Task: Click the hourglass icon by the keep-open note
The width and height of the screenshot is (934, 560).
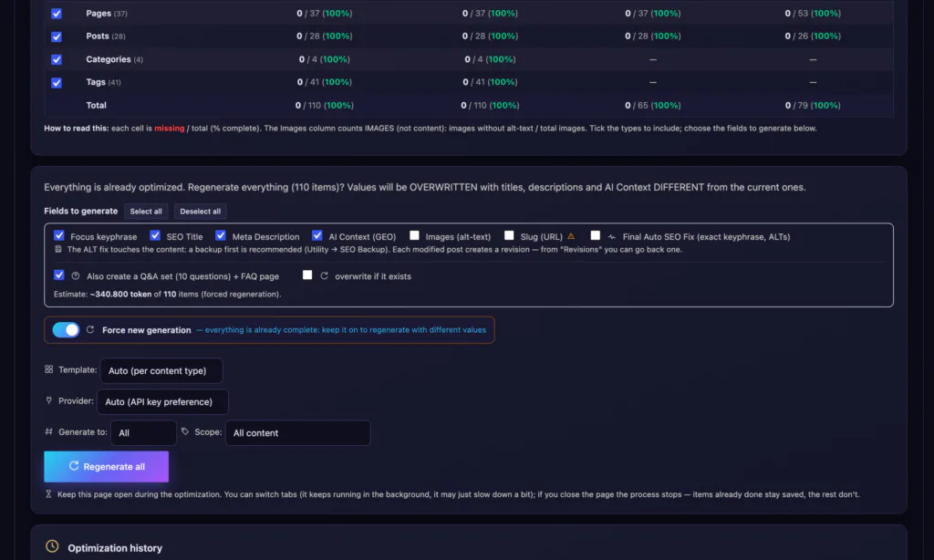Action: (x=48, y=493)
